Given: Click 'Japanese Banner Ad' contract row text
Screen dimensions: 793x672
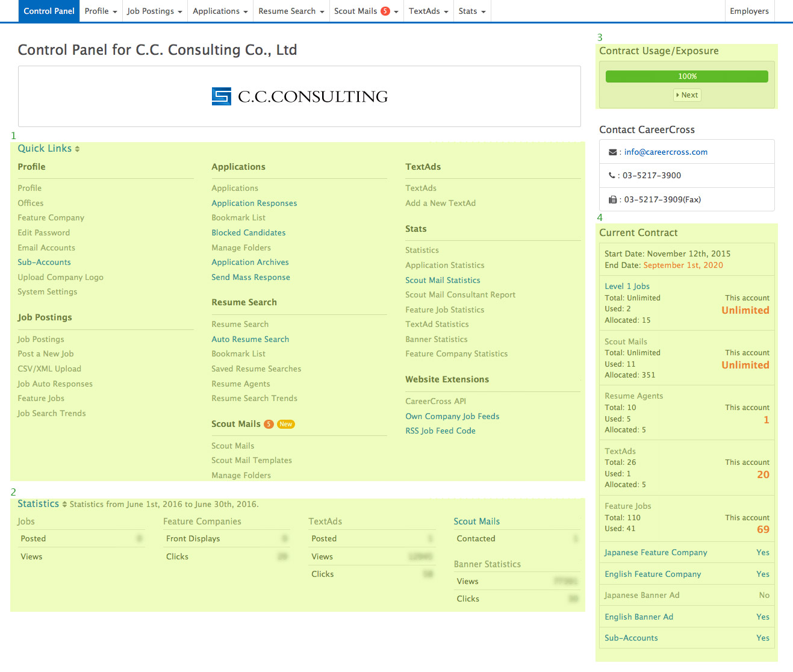Looking at the screenshot, I should point(642,596).
